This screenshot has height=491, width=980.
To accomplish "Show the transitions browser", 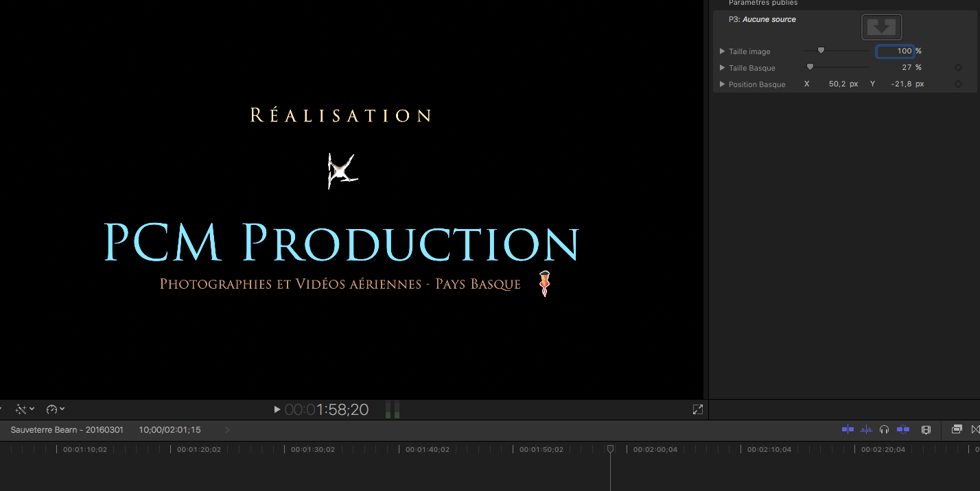I will (975, 429).
